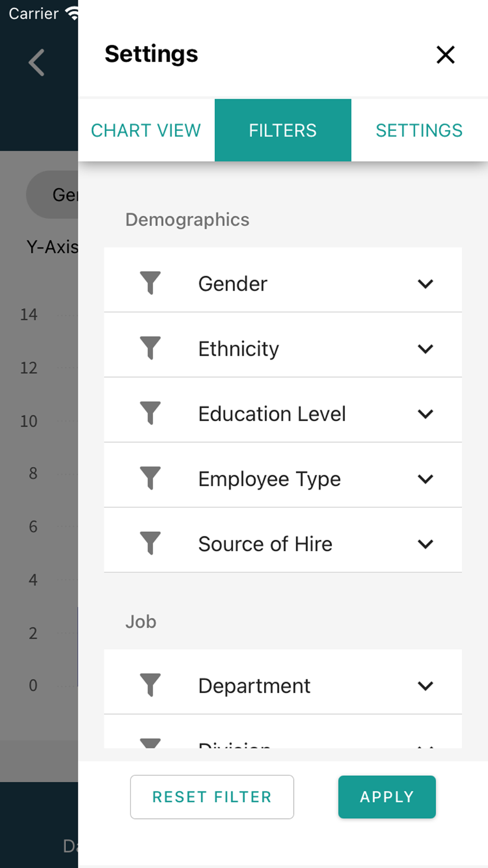The image size is (488, 868).
Task: Click the filter funnel icon beside Gender
Action: [150, 283]
